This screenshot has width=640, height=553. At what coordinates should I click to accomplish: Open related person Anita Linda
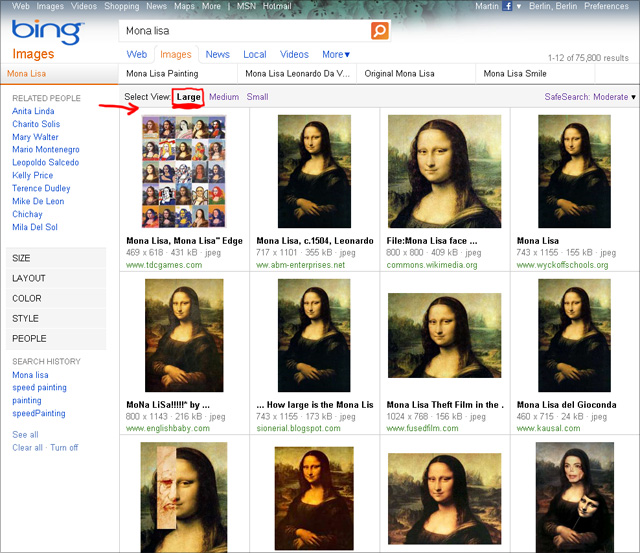(x=33, y=111)
